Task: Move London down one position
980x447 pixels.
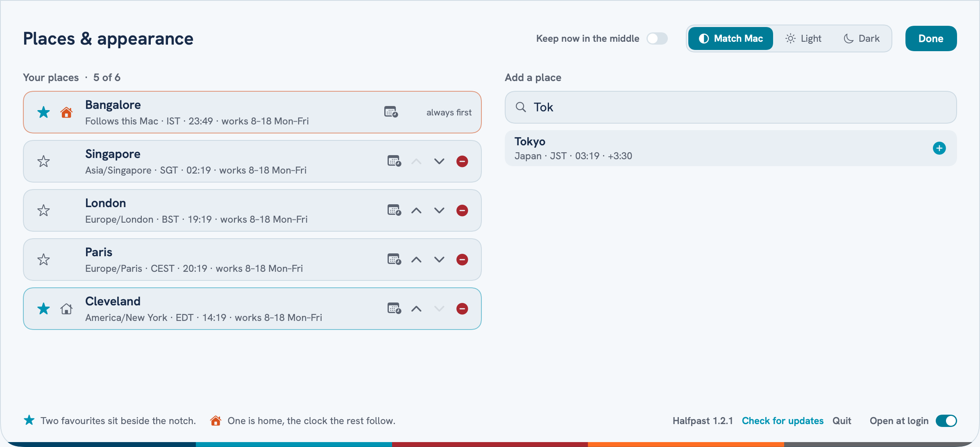Action: pos(439,210)
